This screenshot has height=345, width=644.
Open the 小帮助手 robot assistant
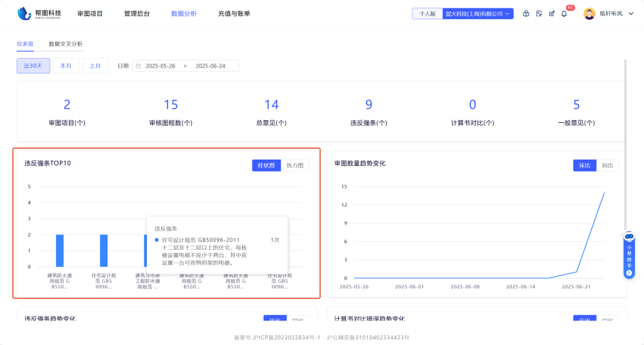[x=629, y=254]
